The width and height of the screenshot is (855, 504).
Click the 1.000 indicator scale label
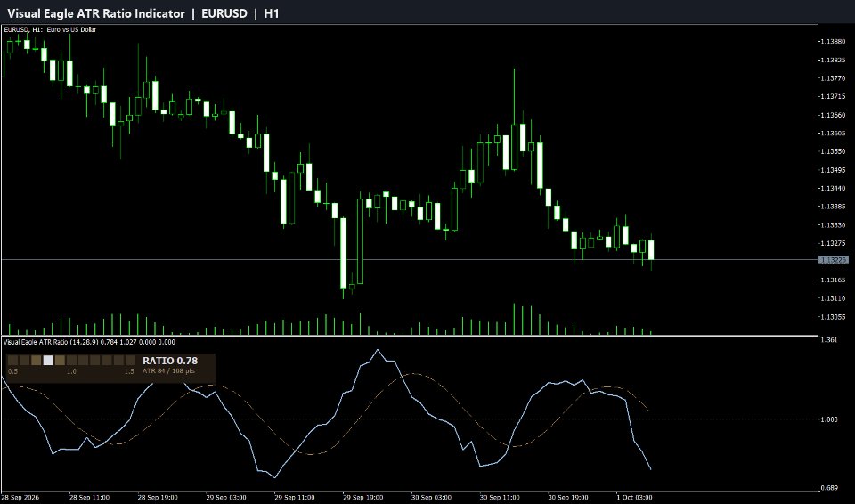(830, 419)
